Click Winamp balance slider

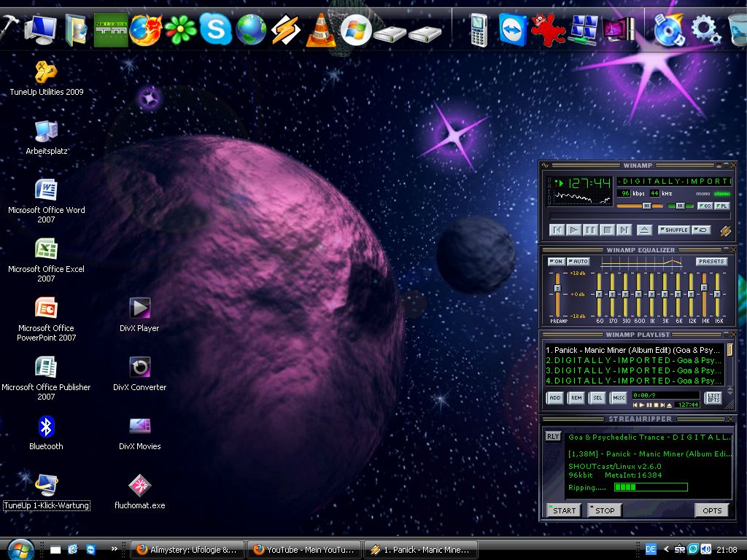[681, 206]
